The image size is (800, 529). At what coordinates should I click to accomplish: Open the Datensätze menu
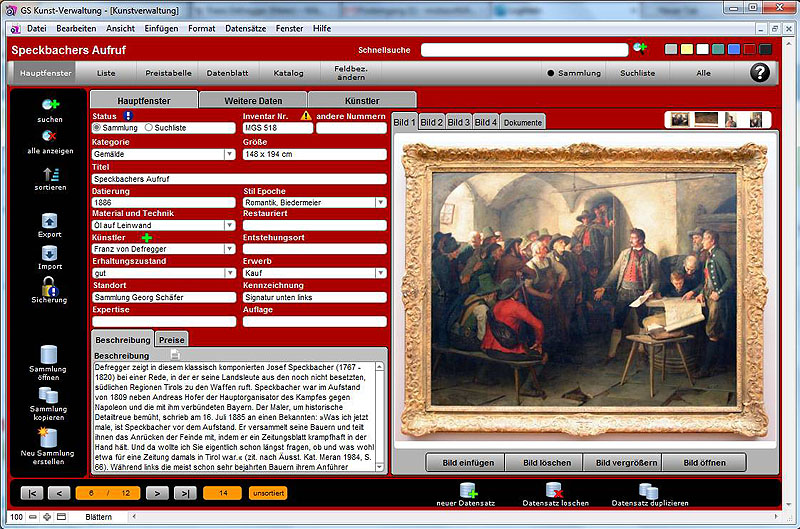coord(245,29)
